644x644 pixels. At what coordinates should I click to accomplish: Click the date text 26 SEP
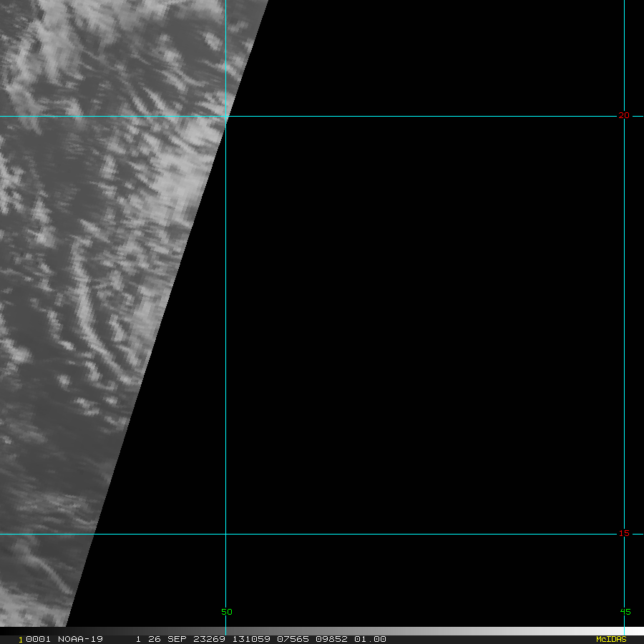(167, 639)
